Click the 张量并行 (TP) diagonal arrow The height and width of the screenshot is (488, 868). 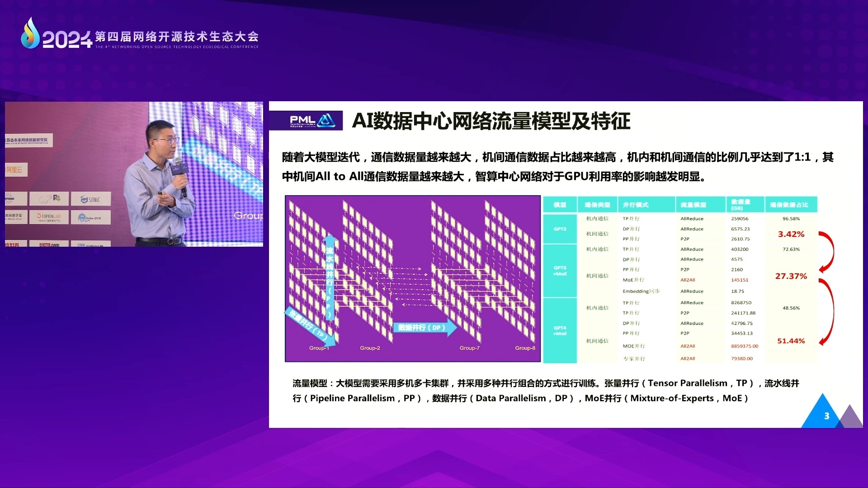point(310,327)
